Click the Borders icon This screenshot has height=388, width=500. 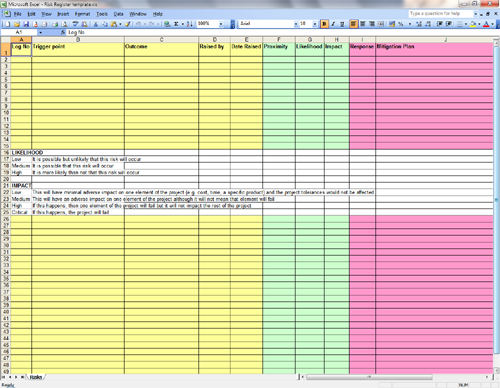(460, 24)
